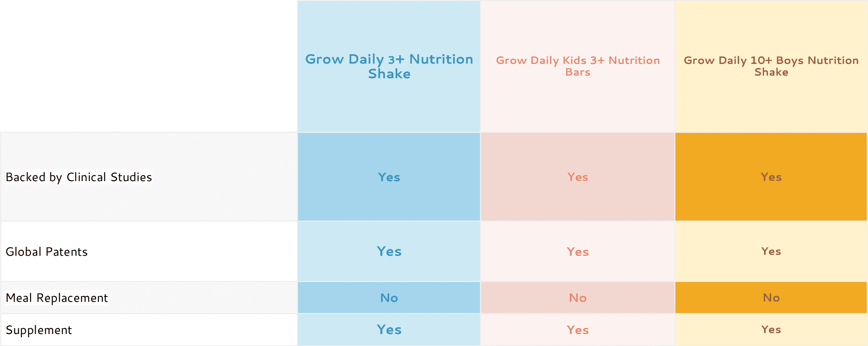
Task: Click the Meal Replacement row label
Action: pyautogui.click(x=57, y=298)
